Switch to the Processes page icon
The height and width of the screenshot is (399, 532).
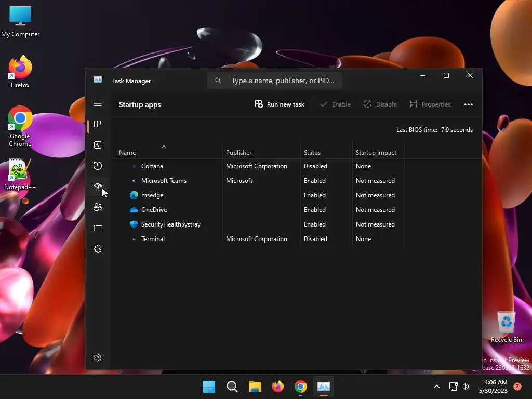[98, 124]
